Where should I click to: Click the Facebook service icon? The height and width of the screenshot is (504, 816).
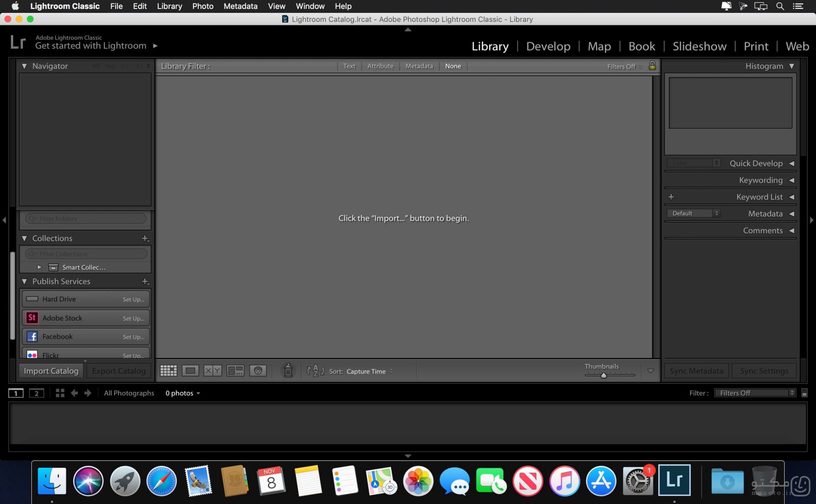pos(32,337)
